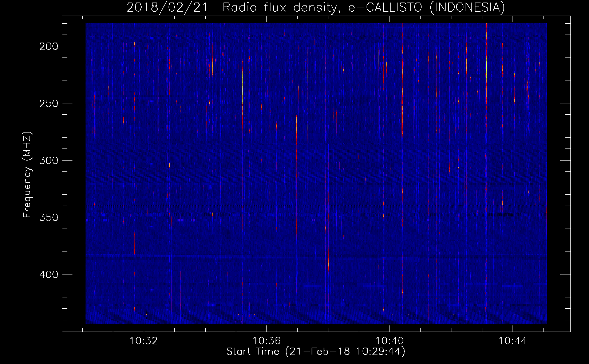The width and height of the screenshot is (589, 364).
Task: Click the 10:36 time tick label
Action: pyautogui.click(x=267, y=341)
